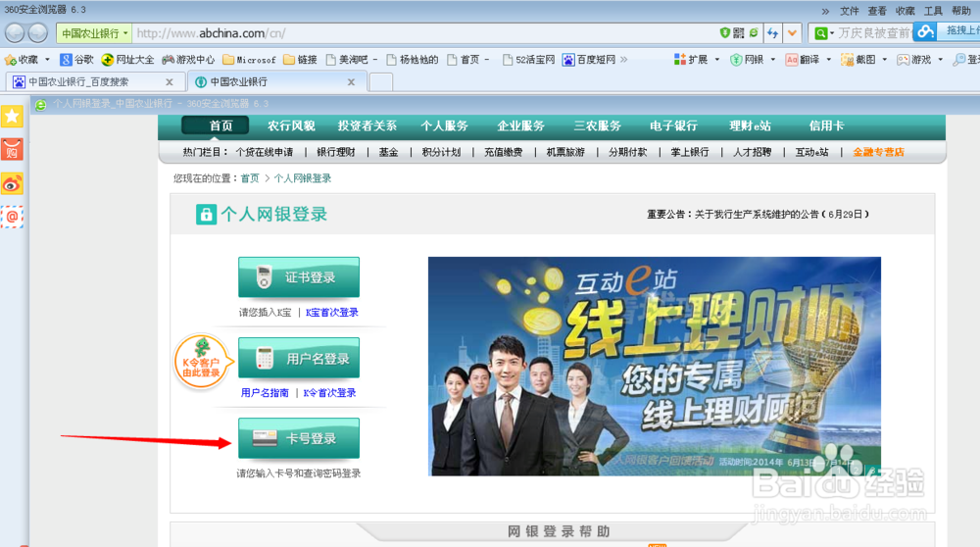Click the blue cloud upload icon

click(926, 30)
